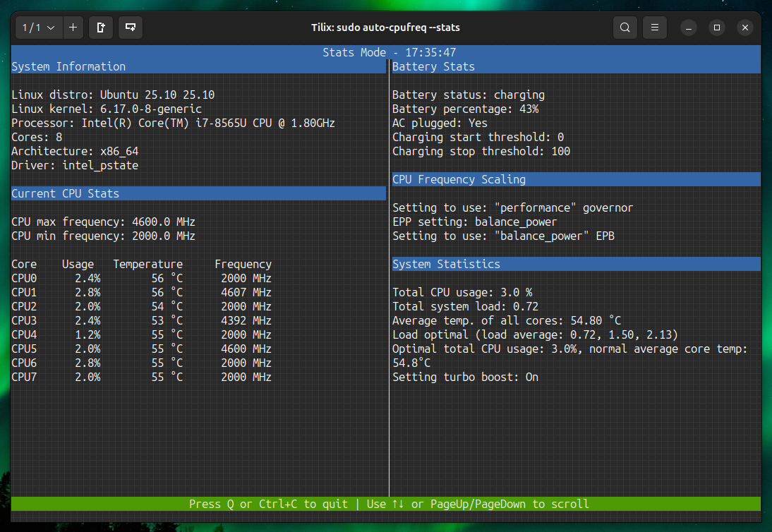Click window title 'Tilix: sudo auto-cpufreq --stats'
Screen dimensions: 772x532
(x=385, y=28)
